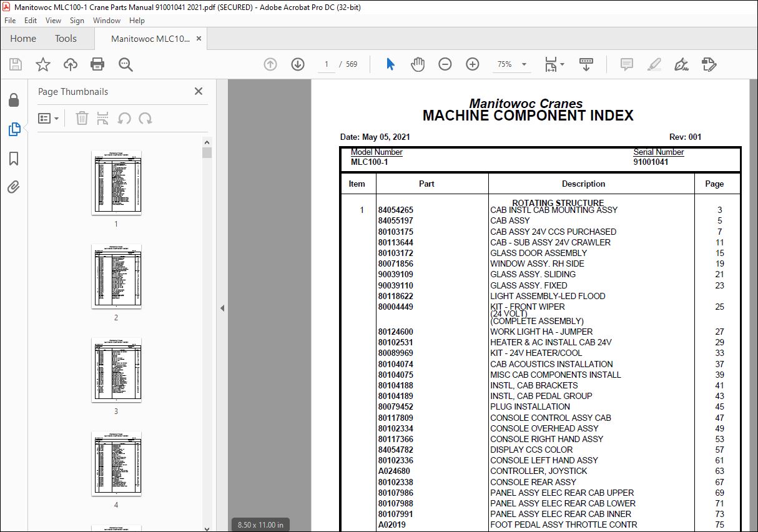This screenshot has height=532, width=758.
Task: Bookmark document with the star icon
Action: click(x=43, y=64)
